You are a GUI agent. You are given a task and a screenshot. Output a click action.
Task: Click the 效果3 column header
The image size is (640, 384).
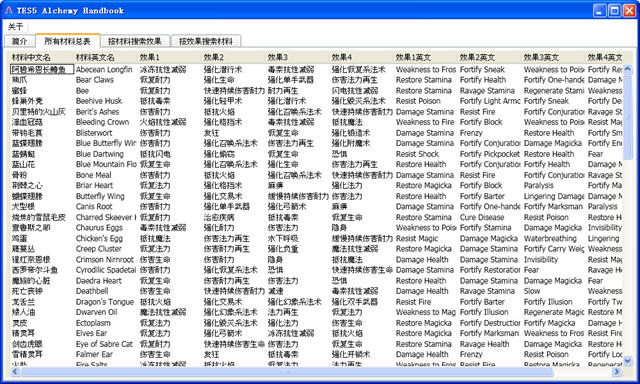298,58
